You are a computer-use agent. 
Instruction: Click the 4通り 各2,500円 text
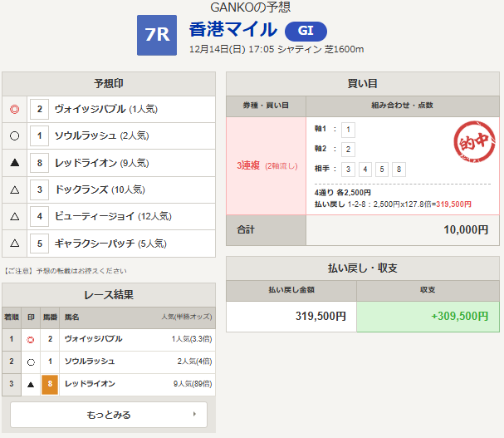[x=343, y=193]
